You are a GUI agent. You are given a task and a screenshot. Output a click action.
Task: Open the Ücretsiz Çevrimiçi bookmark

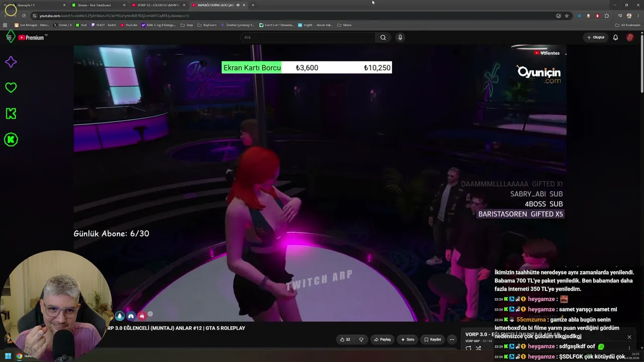pyautogui.click(x=237, y=25)
